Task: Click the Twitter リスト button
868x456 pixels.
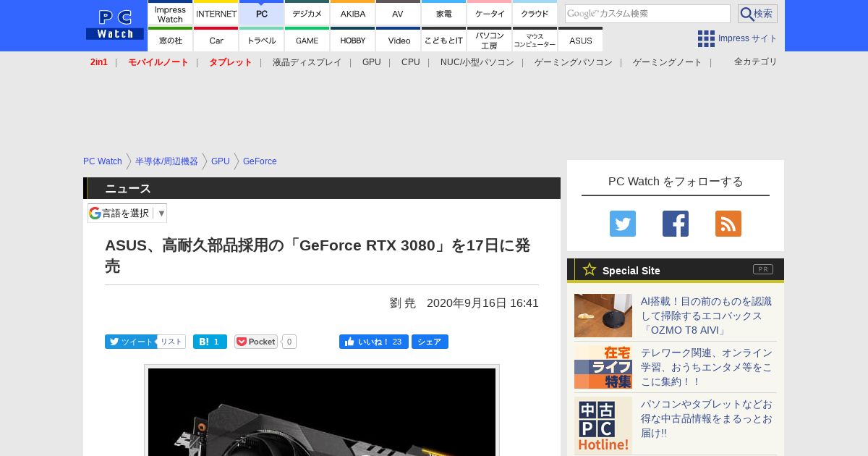Action: coord(171,342)
